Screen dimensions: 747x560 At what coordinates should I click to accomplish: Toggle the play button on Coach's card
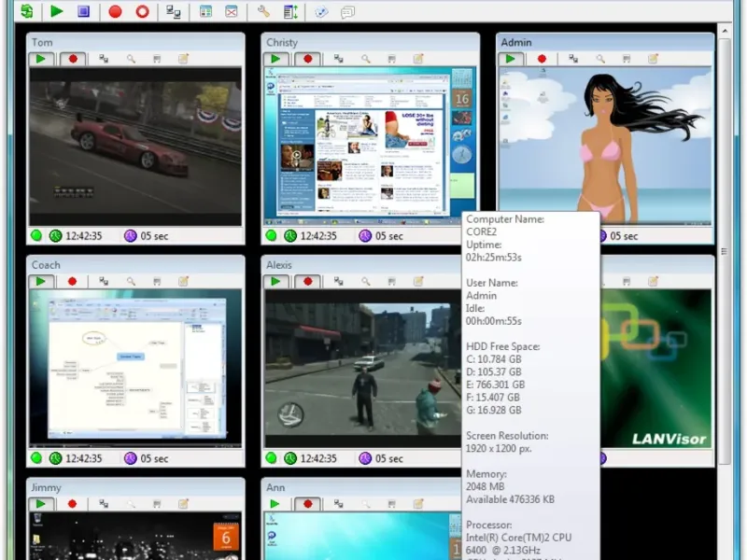tap(41, 281)
